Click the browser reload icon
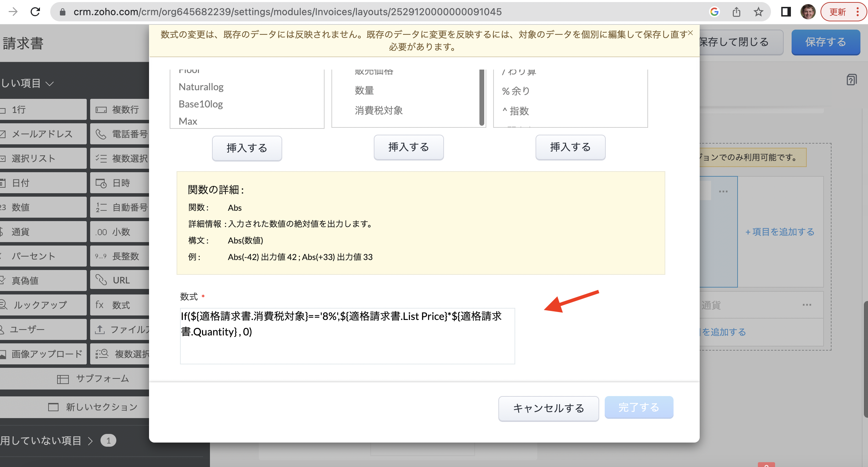The image size is (868, 467). (35, 12)
